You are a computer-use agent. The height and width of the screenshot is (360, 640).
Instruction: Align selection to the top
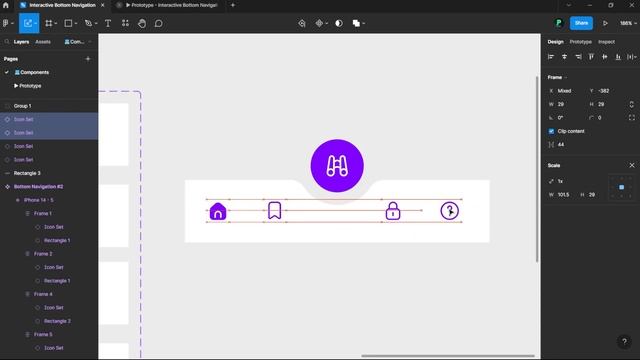[591, 57]
